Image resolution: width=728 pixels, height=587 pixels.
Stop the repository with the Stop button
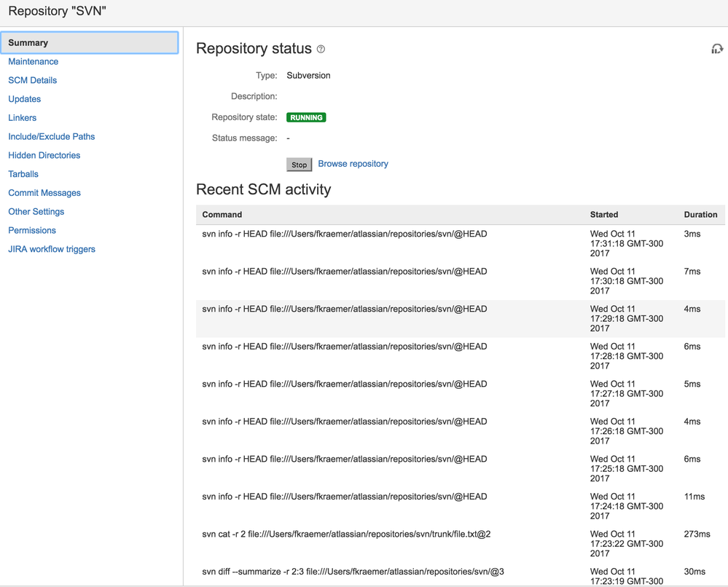pyautogui.click(x=299, y=165)
